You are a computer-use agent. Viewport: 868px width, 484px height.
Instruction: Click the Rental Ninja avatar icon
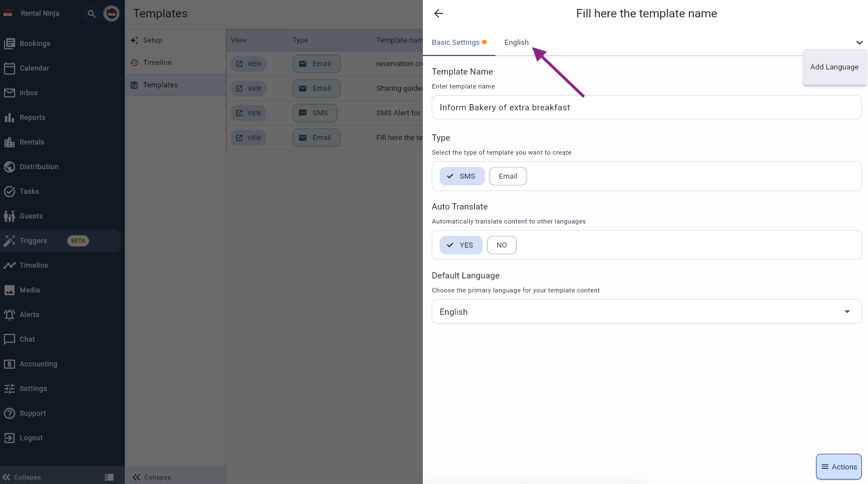click(x=112, y=13)
